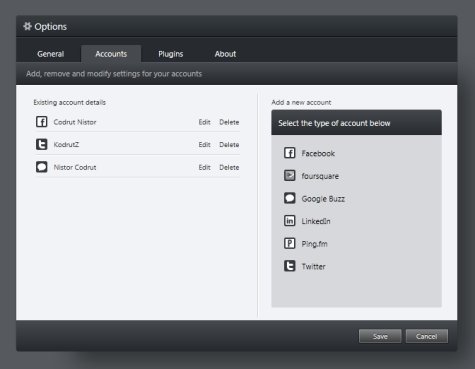Edit the Nistor Codrut account
This screenshot has height=369, width=475.
pyautogui.click(x=204, y=167)
